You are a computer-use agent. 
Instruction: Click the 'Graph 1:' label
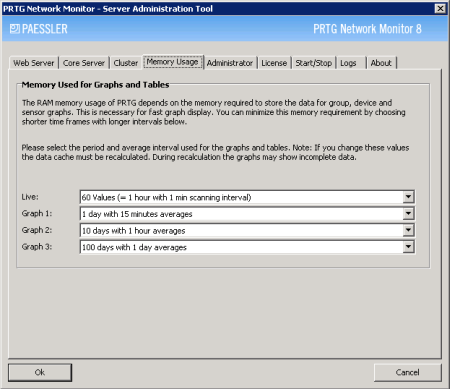click(37, 213)
